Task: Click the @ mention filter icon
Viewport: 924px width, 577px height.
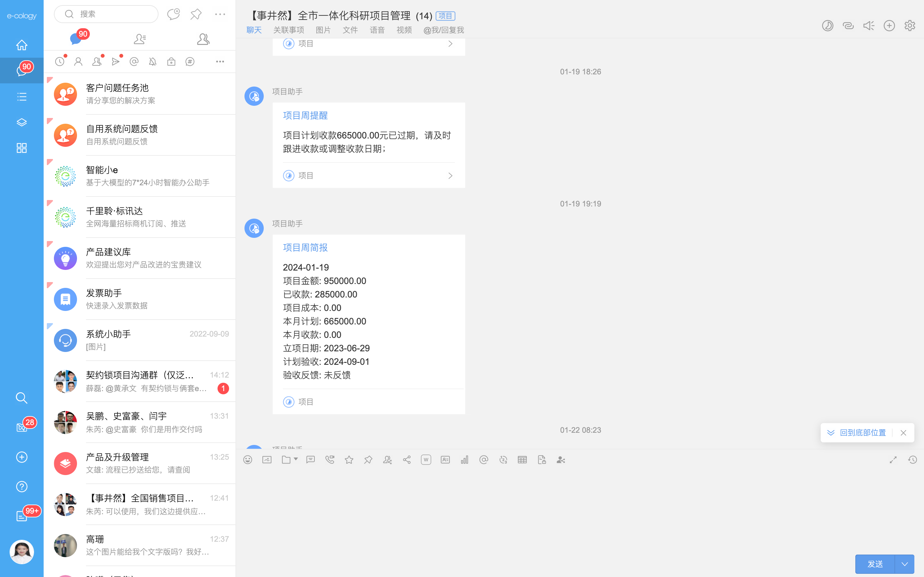Action: click(x=134, y=62)
